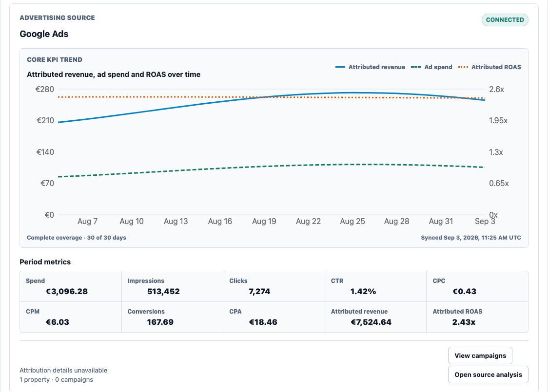
Task: Click the €0 left axis label
Action: (x=49, y=215)
